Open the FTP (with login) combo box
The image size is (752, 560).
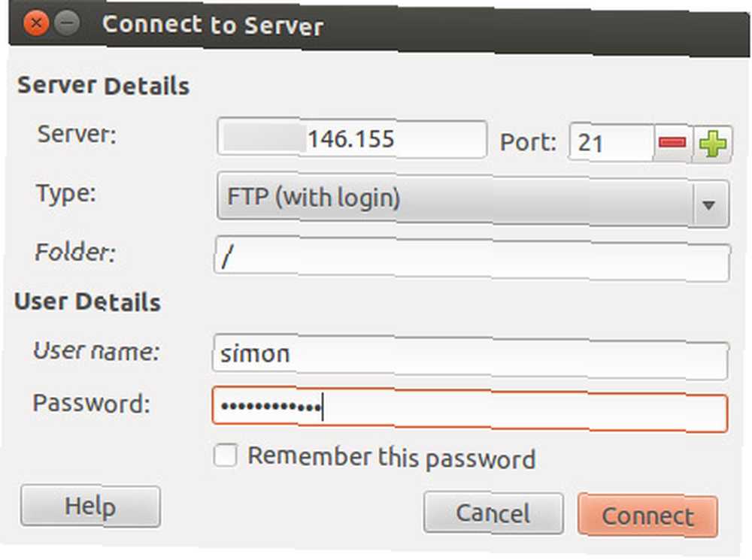coord(473,199)
